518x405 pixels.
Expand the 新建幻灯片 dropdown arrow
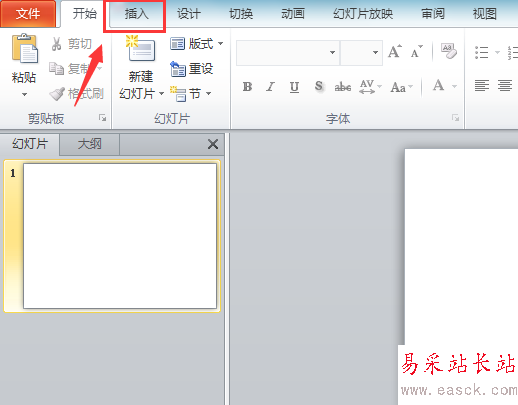161,94
